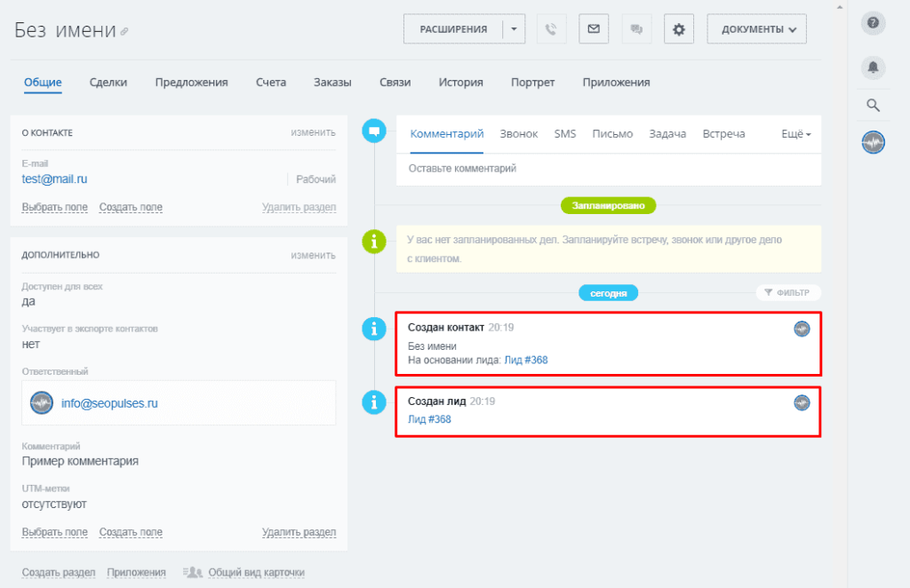Open the ДОКУМЕНТЫ dropdown
This screenshot has width=910, height=588.
756,28
